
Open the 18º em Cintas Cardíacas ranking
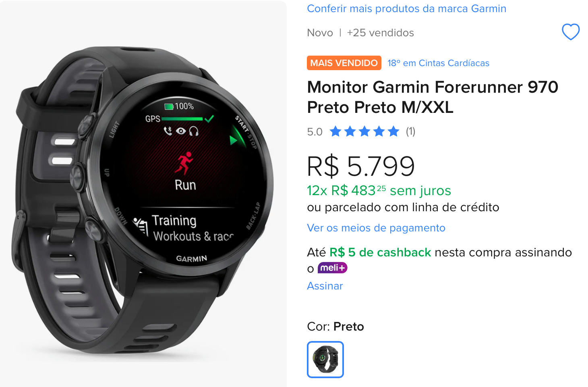click(x=438, y=63)
